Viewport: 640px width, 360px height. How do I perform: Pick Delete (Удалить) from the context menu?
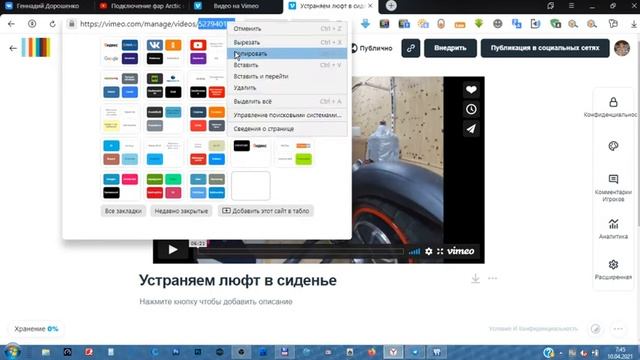[287, 88]
